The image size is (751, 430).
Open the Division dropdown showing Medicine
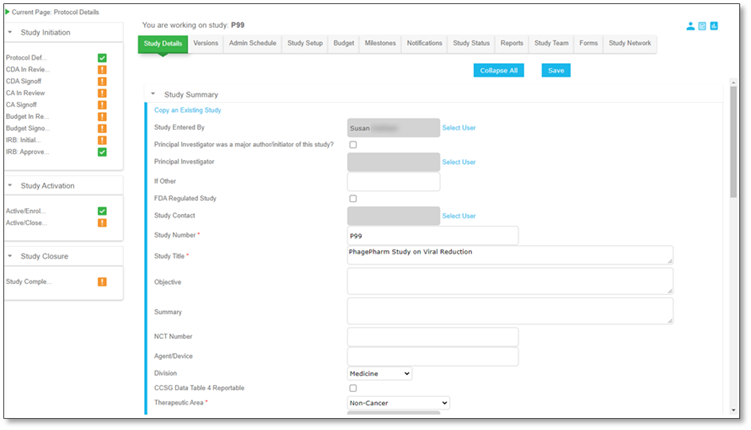coord(379,373)
